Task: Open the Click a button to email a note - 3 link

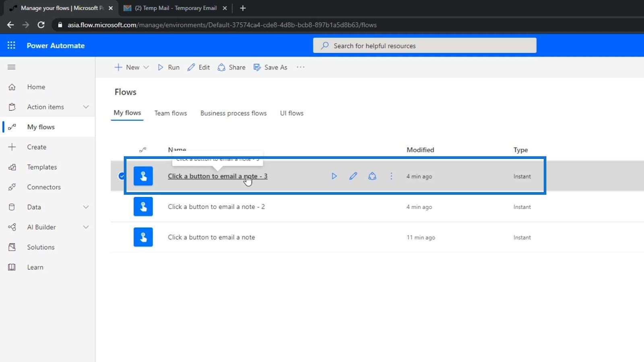Action: (218, 176)
